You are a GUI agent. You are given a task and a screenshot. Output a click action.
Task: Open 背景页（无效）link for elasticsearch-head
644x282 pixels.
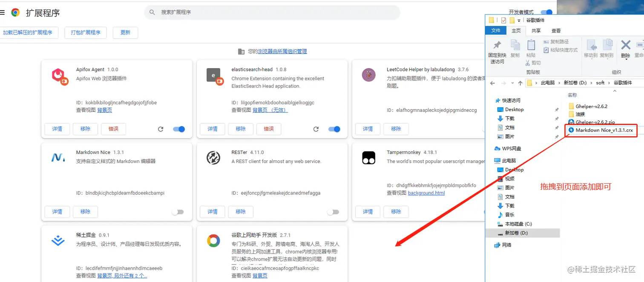270,110
